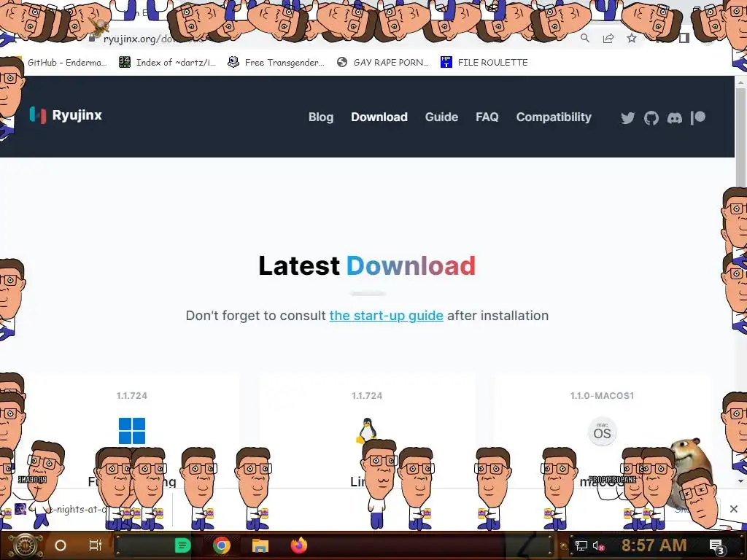Open the Index of ~dartz bookmark
747x560 pixels.
(168, 63)
